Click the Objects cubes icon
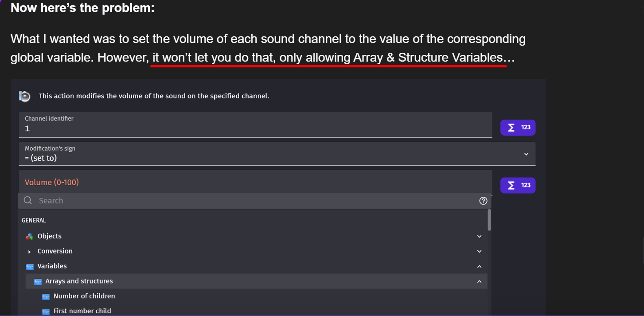 (x=30, y=237)
